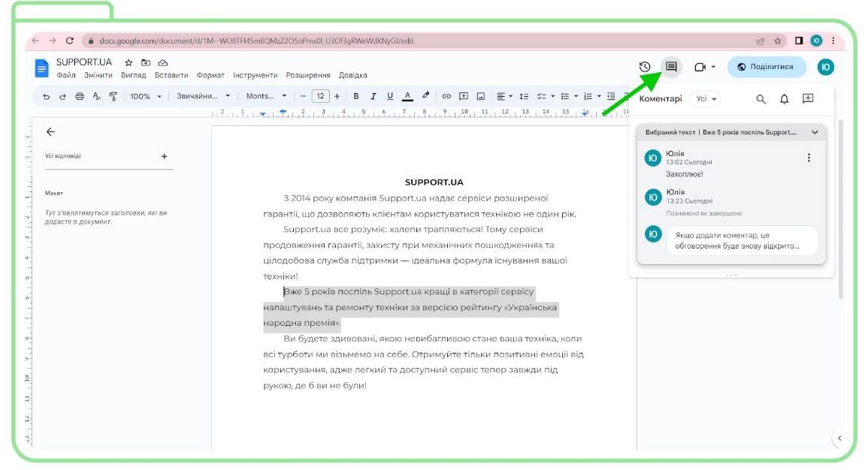Screen dimensions: 868x470
Task: Check the cloud save status icon
Action: click(163, 62)
